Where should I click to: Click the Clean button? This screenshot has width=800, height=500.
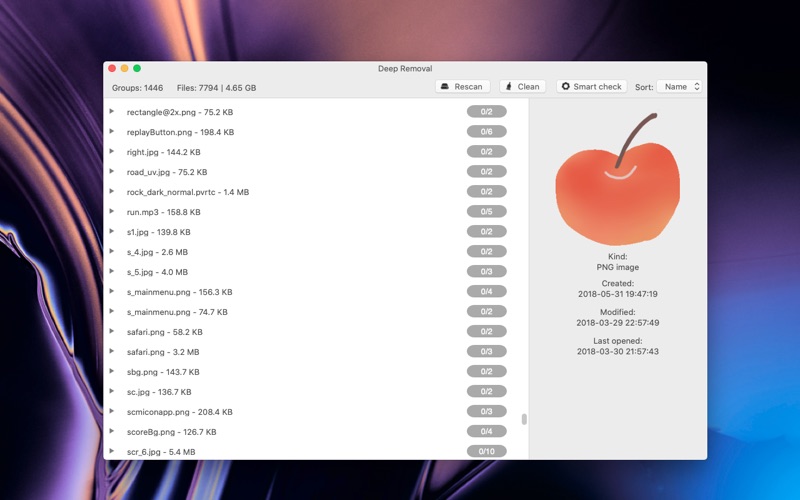[522, 87]
